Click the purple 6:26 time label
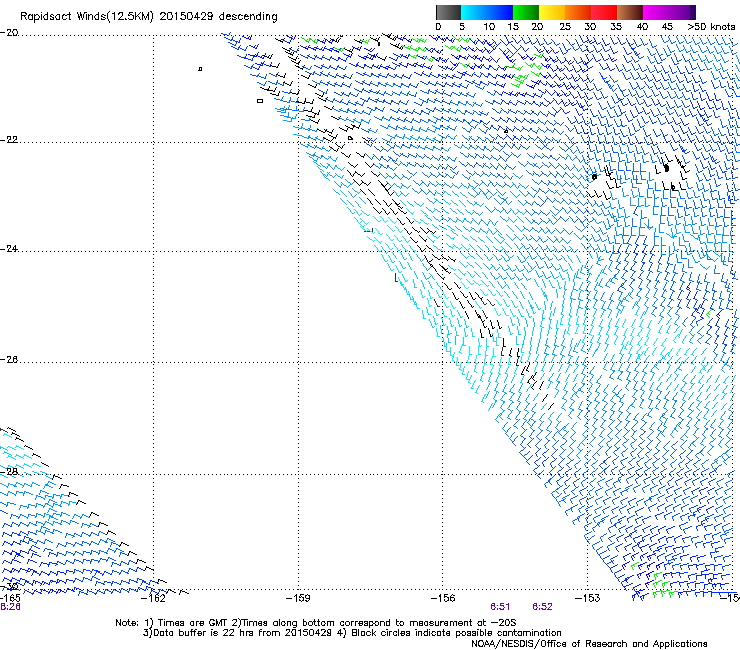 (10, 607)
